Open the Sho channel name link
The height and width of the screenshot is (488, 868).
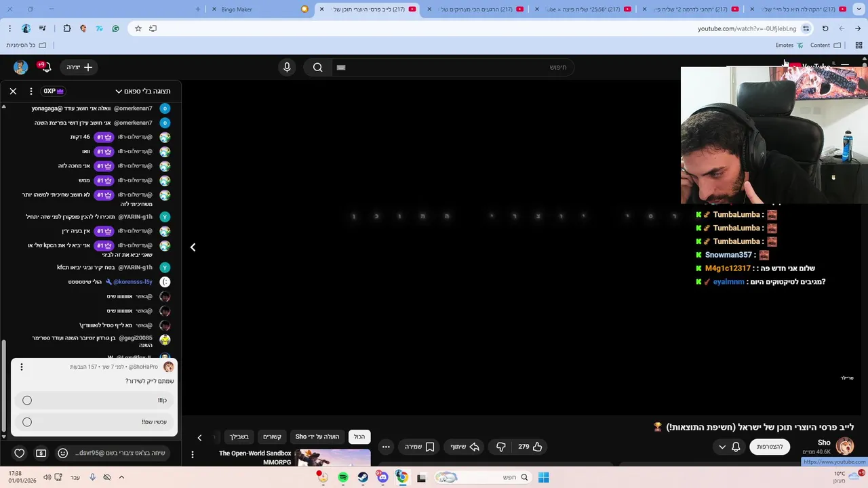[824, 443]
